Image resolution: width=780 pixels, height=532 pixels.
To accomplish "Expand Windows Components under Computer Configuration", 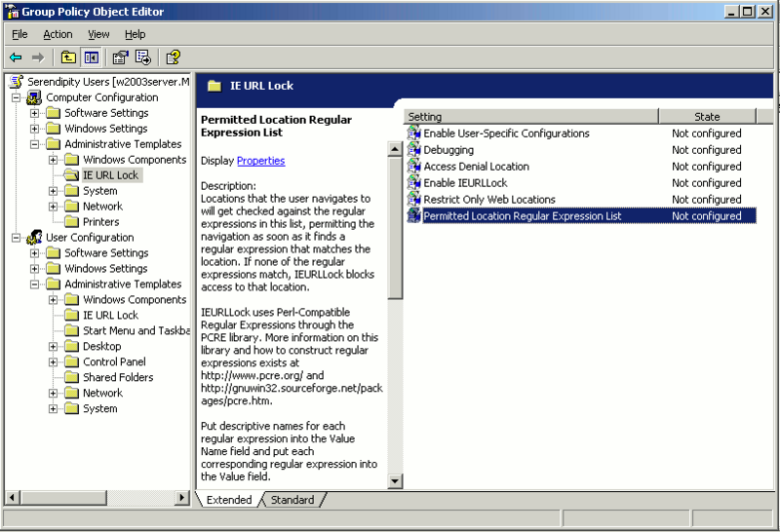I will pyautogui.click(x=53, y=160).
